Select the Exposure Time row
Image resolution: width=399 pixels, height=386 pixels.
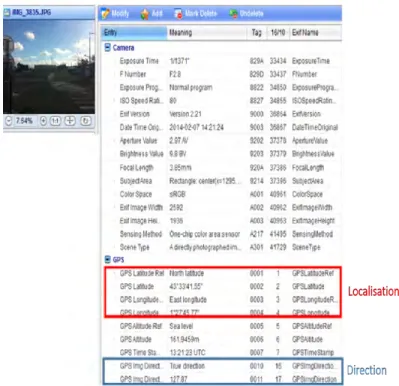[222, 61]
